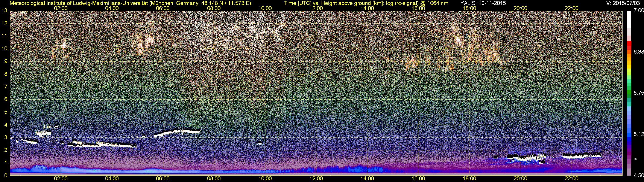Click '06:00' on the bottom time axis
This screenshot has width=644, height=182.
point(163,179)
